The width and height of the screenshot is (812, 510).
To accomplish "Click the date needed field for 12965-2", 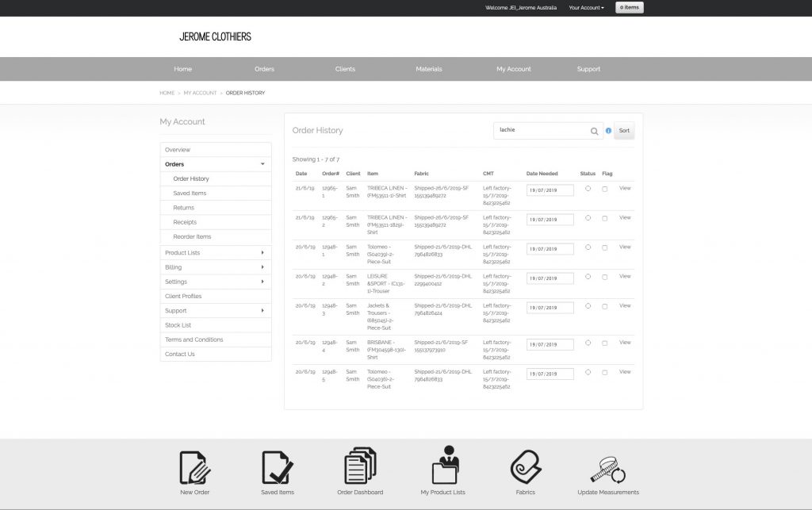I will click(x=550, y=220).
